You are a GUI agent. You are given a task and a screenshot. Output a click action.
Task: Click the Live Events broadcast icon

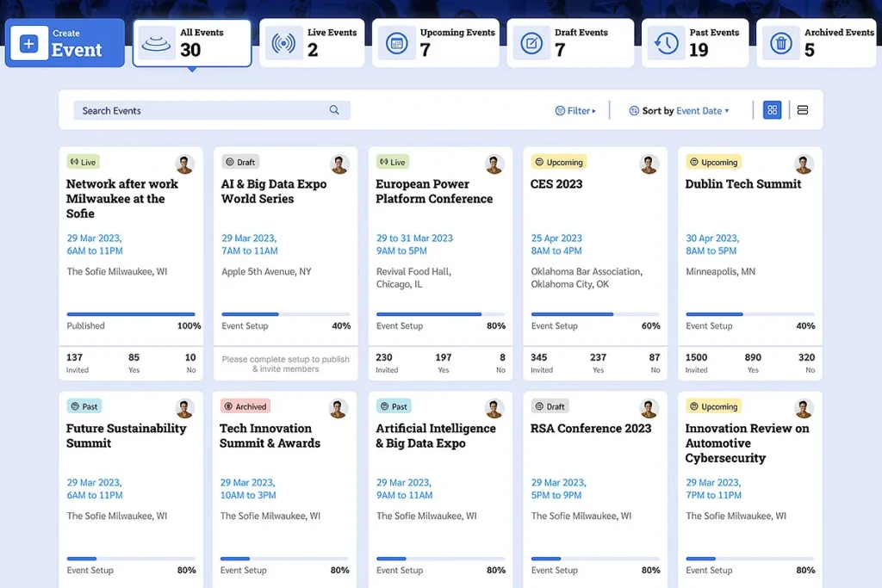pyautogui.click(x=283, y=43)
